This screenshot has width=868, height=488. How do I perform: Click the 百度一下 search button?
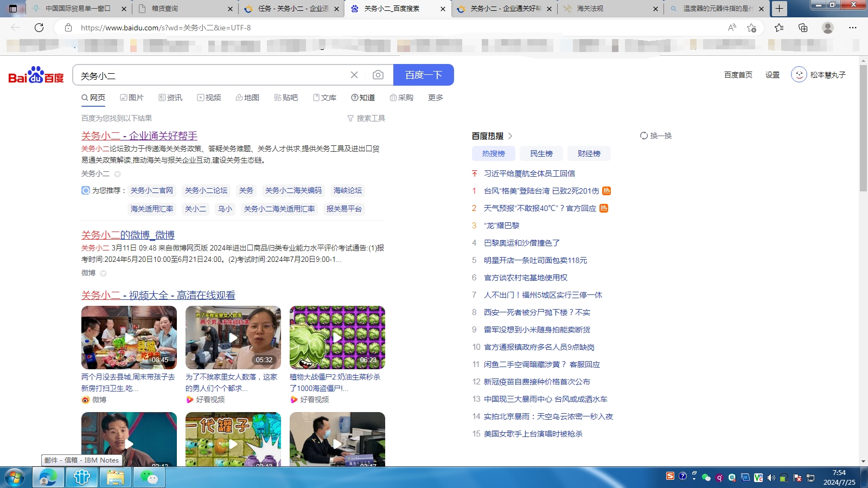pos(424,75)
